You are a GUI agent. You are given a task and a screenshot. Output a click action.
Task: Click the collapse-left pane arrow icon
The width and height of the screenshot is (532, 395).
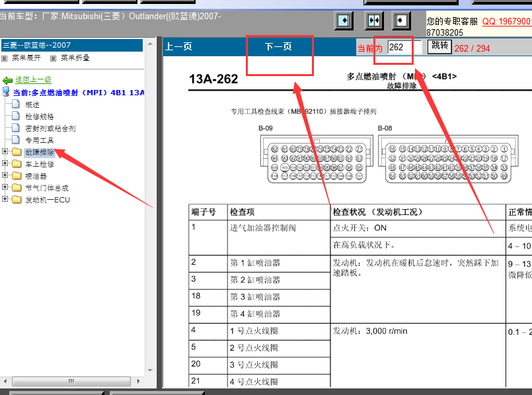click(x=401, y=21)
